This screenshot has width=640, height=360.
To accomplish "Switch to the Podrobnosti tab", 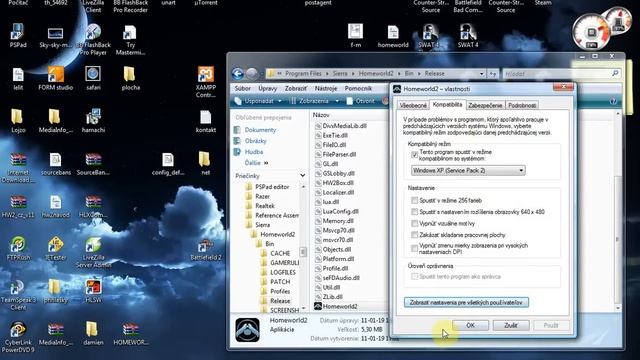I will pyautogui.click(x=522, y=105).
